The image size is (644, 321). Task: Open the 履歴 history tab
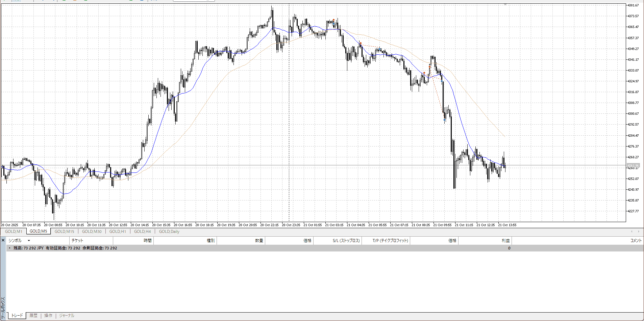(33, 316)
